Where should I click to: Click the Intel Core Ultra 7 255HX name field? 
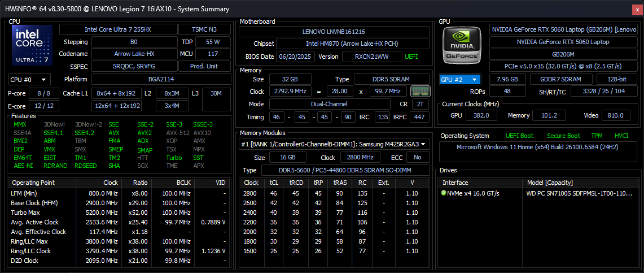(117, 29)
